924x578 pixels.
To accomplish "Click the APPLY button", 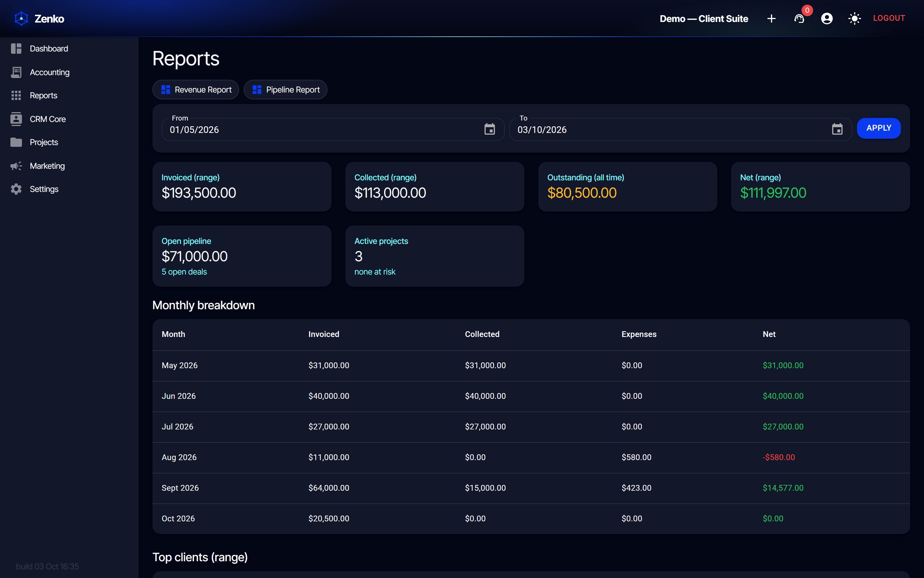I will coord(879,128).
